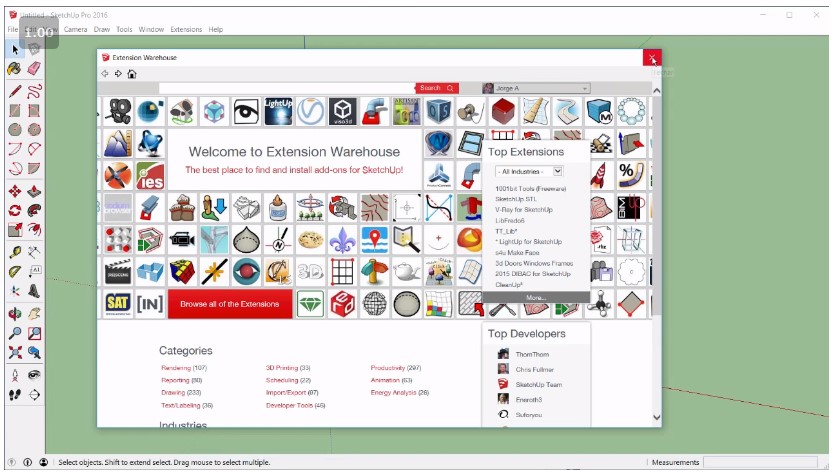The image size is (837, 475).
Task: Open the Jorge A account dropdown
Action: click(536, 88)
